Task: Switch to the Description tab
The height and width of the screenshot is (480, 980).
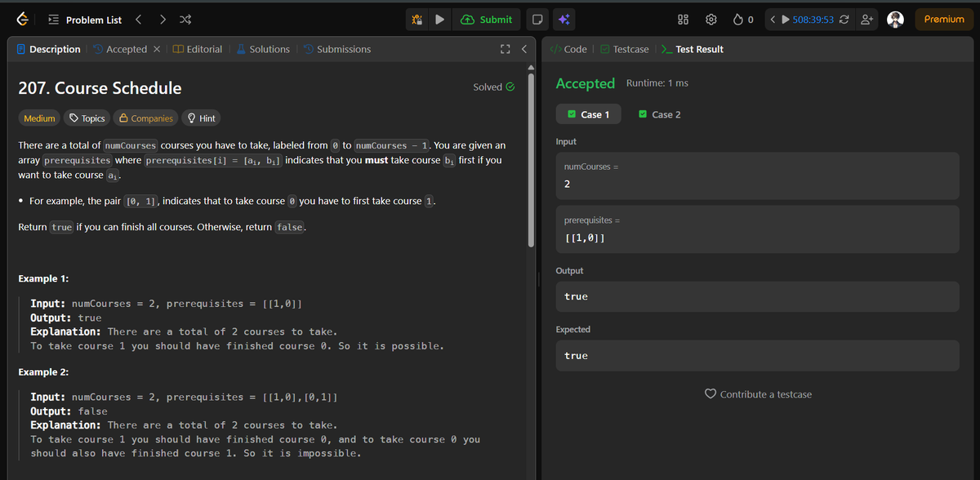Action: (49, 49)
